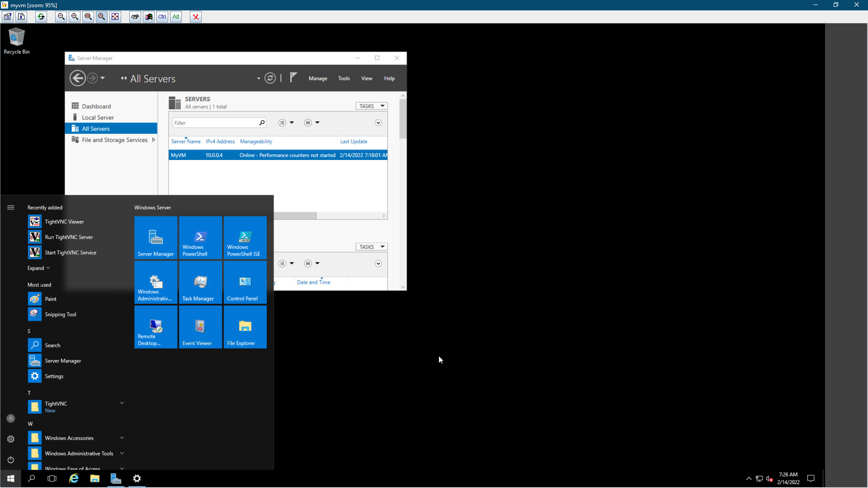Open Task View in taskbar

52,479
